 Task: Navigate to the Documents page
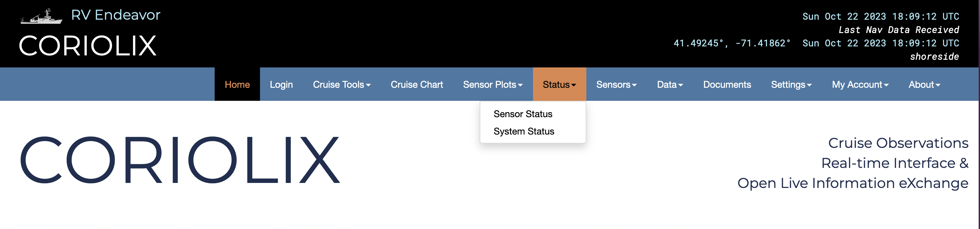(727, 84)
